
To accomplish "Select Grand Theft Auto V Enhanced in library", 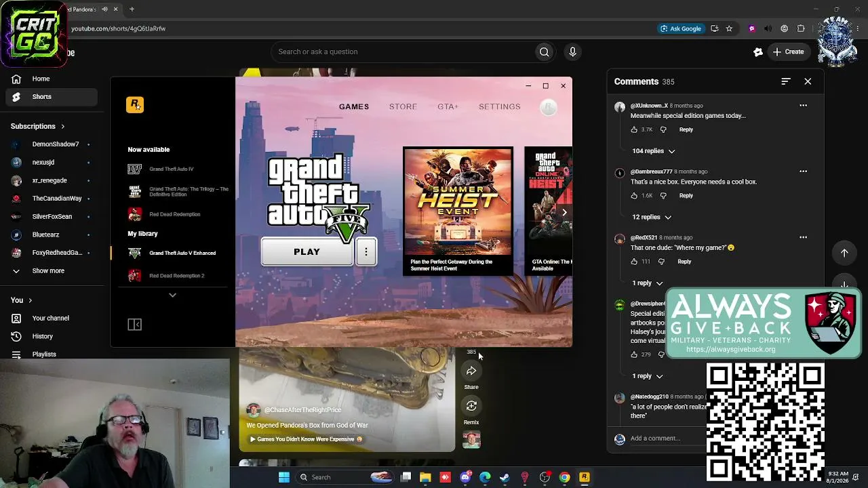I will 173,253.
